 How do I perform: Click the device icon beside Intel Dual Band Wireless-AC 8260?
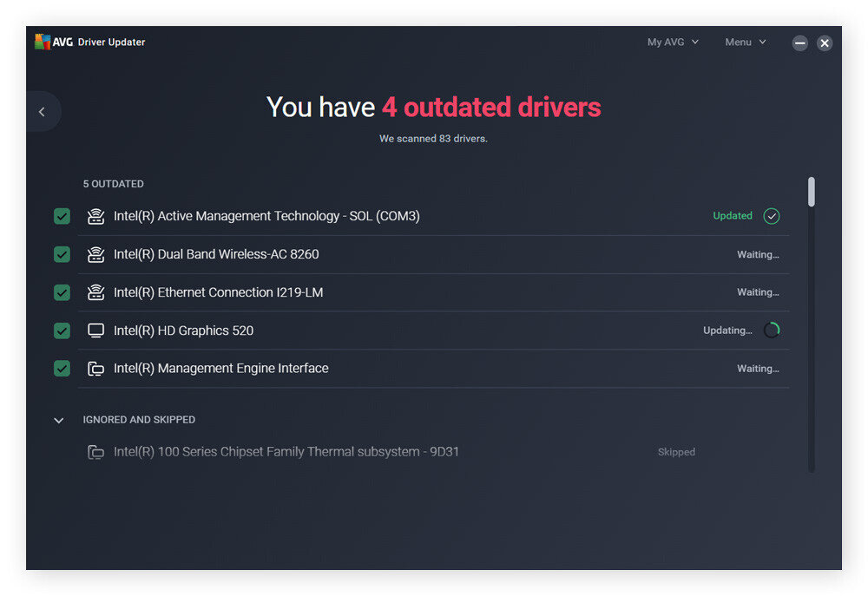click(x=95, y=254)
